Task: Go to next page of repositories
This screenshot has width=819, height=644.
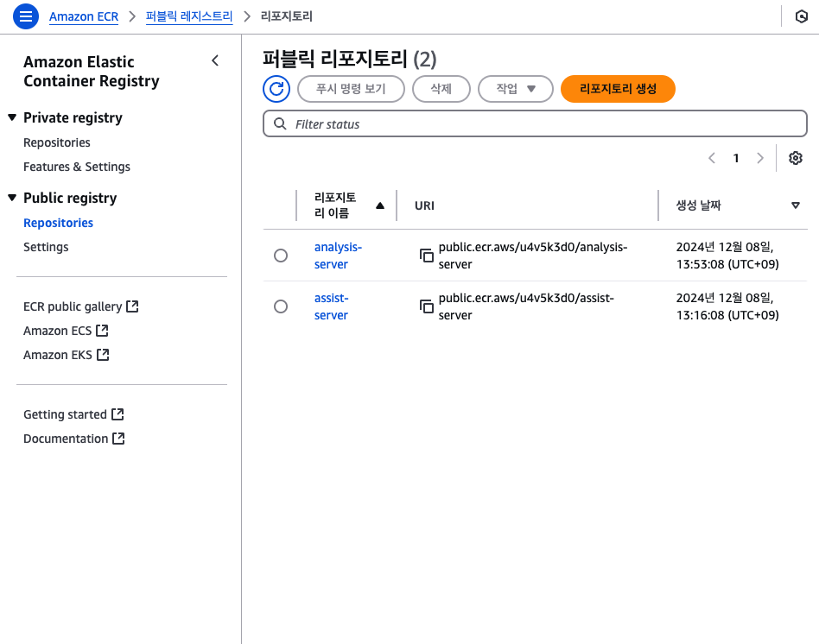Action: (760, 158)
